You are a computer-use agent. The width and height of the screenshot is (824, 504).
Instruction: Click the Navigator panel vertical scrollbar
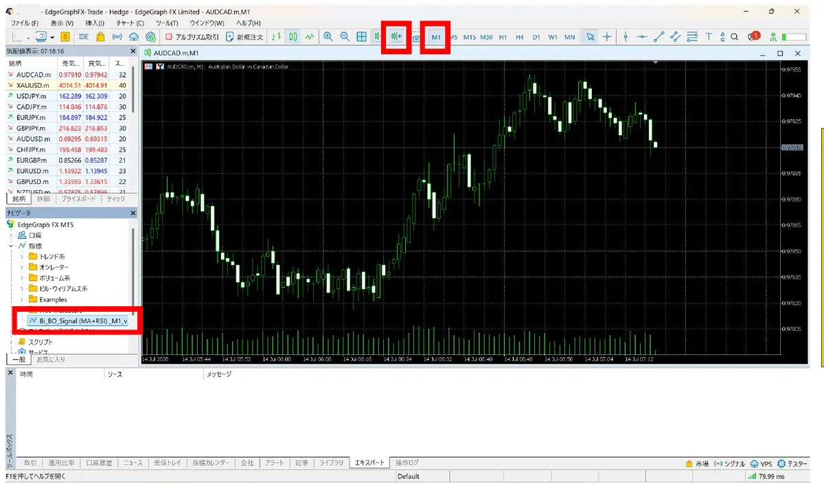point(134,271)
